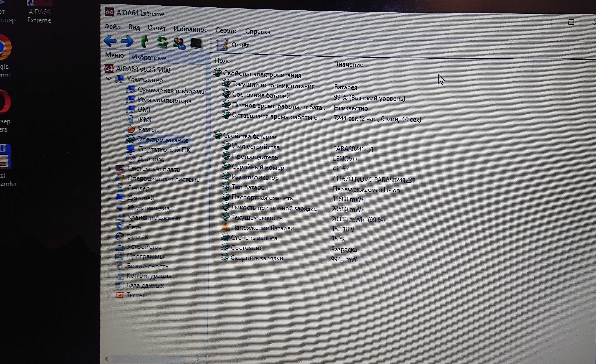The image size is (596, 364).
Task: Collapse the Компьютер tree node
Action: point(109,79)
